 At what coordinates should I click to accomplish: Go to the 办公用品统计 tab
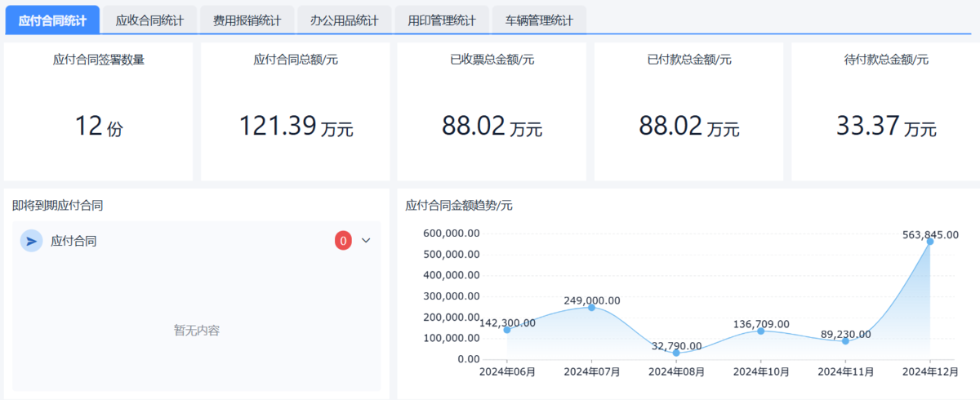point(344,20)
